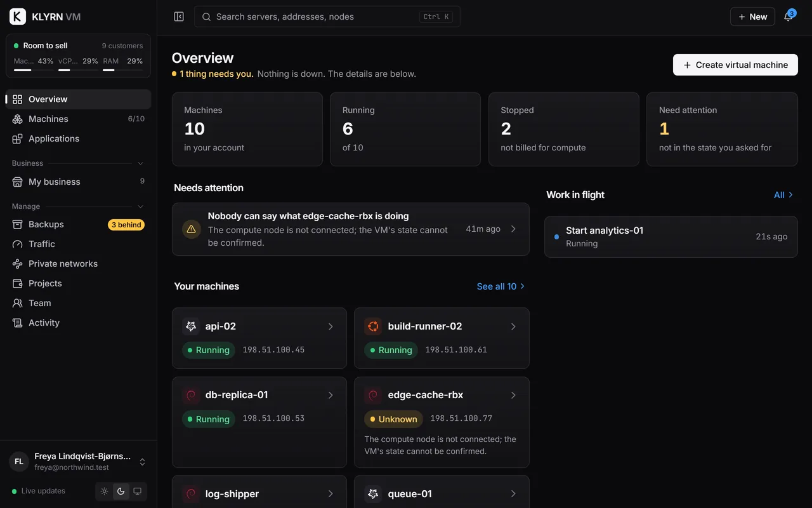The height and width of the screenshot is (508, 812).
Task: Open Applications in the sidebar
Action: pyautogui.click(x=78, y=138)
